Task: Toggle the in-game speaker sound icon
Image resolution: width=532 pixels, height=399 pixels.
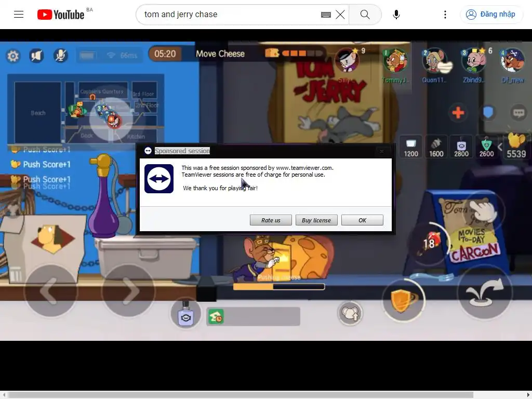Action: 36,56
